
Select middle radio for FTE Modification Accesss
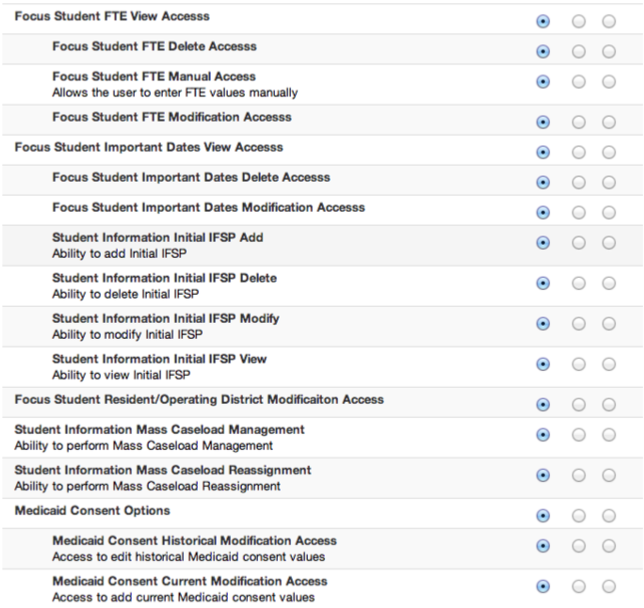point(579,122)
